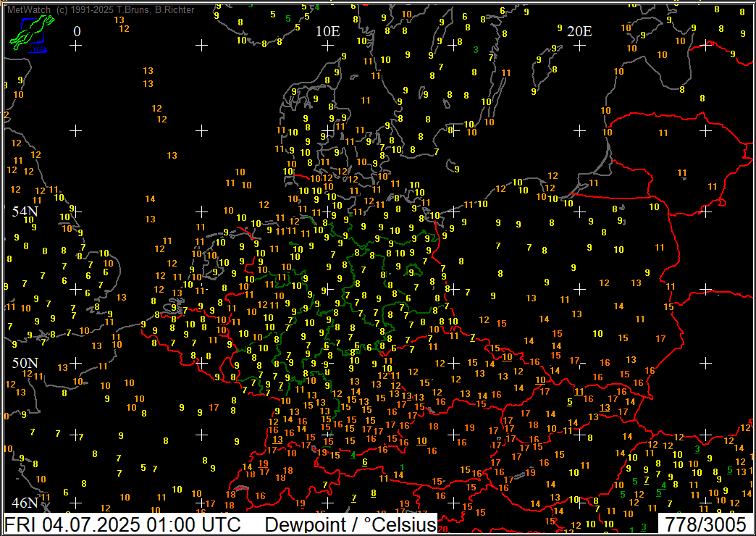Click the 778/3005 station counter
The height and width of the screenshot is (536, 756).
(705, 524)
